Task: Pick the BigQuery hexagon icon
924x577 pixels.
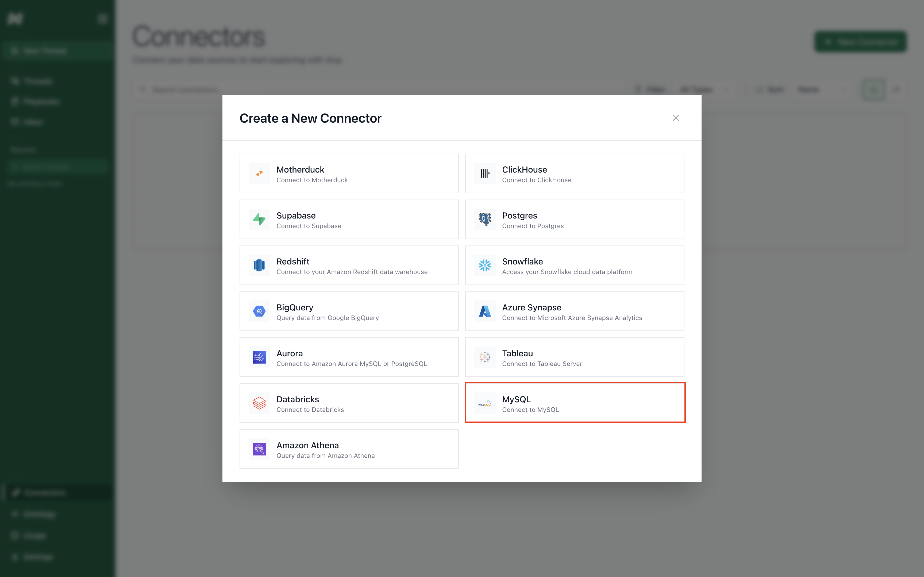Action: click(259, 311)
